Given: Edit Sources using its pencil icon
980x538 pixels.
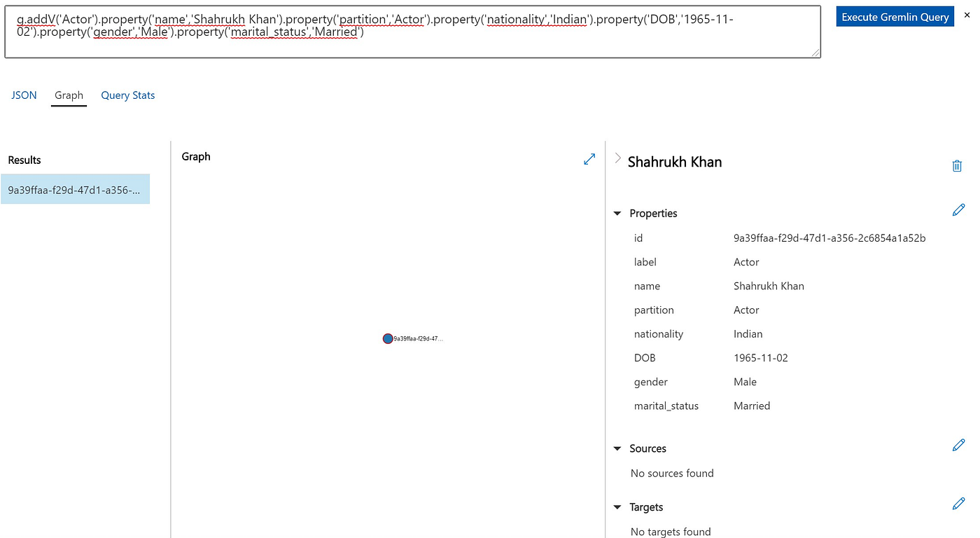Looking at the screenshot, I should pyautogui.click(x=958, y=445).
